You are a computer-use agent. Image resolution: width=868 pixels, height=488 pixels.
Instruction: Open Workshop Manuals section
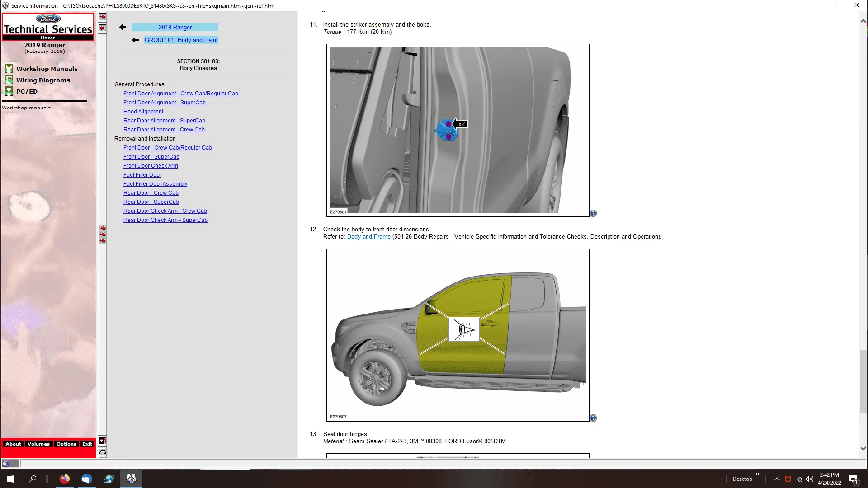pos(47,69)
